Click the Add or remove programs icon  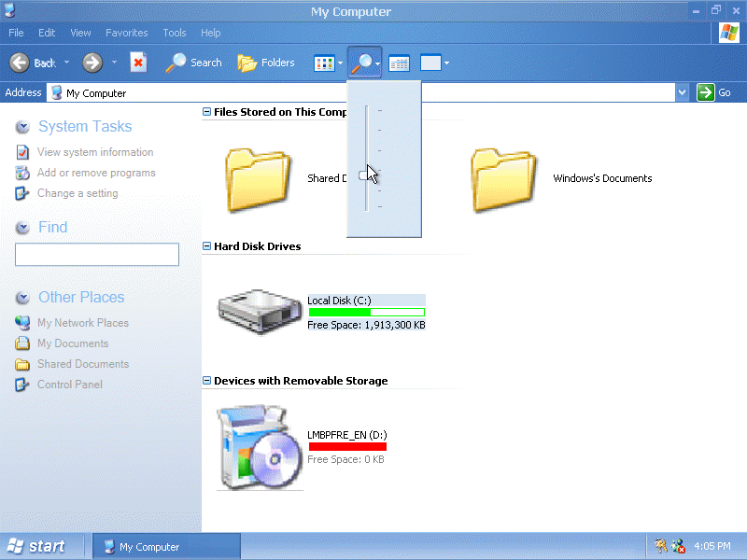click(22, 173)
